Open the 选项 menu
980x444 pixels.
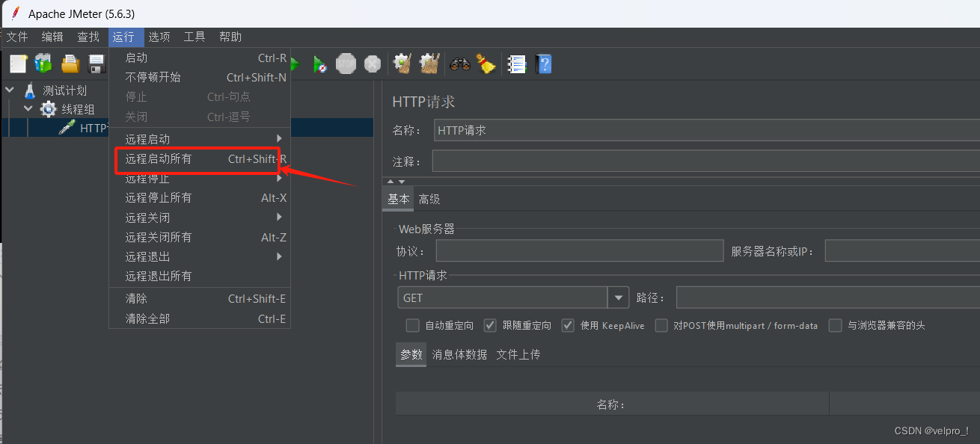[x=159, y=37]
